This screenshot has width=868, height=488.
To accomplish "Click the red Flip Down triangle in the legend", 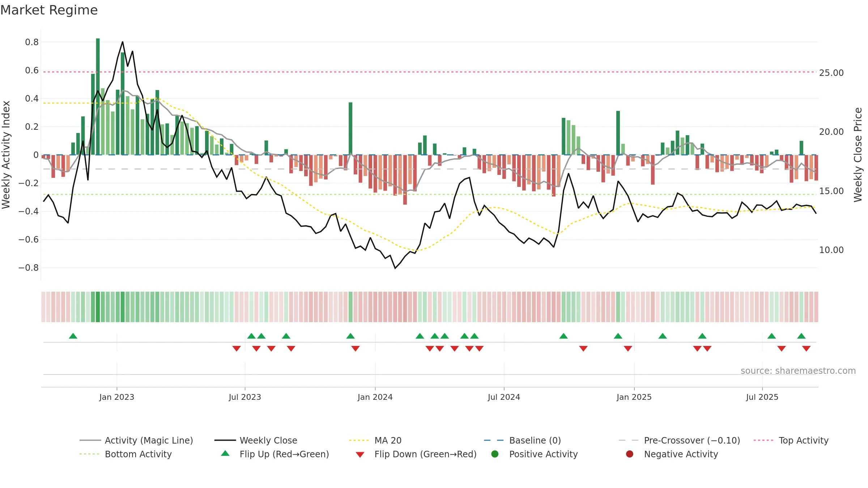I will click(360, 455).
